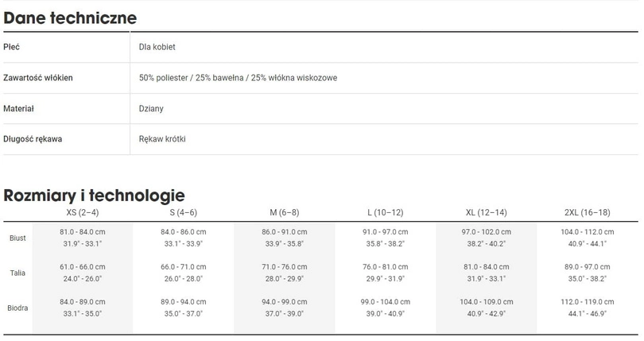Click the M (6–8) size column header
This screenshot has width=644, height=341.
coord(285,213)
